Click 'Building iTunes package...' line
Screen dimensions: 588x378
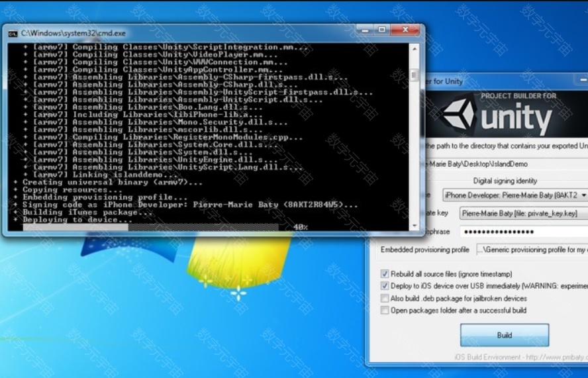(83, 213)
